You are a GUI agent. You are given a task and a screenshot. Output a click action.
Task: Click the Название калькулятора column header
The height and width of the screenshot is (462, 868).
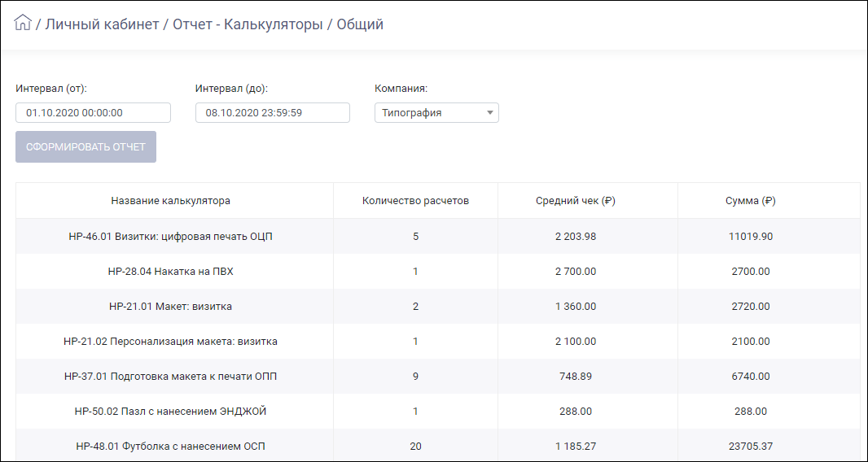pos(170,201)
